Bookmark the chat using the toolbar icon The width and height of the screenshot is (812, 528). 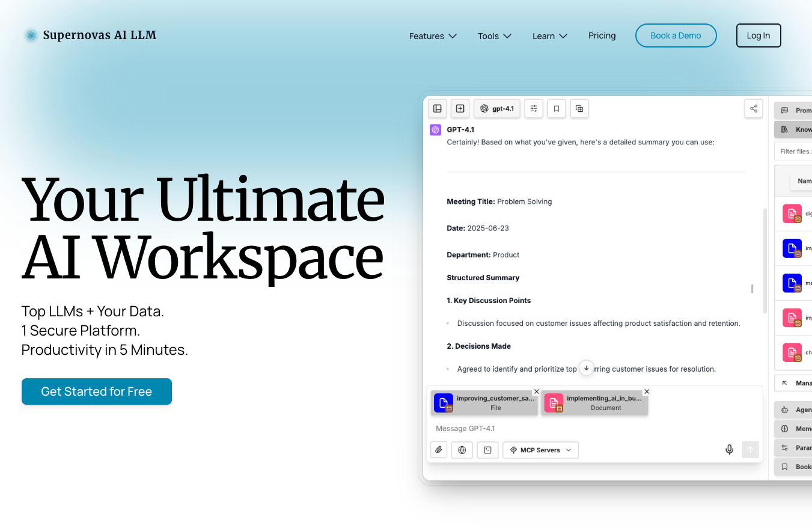557,109
